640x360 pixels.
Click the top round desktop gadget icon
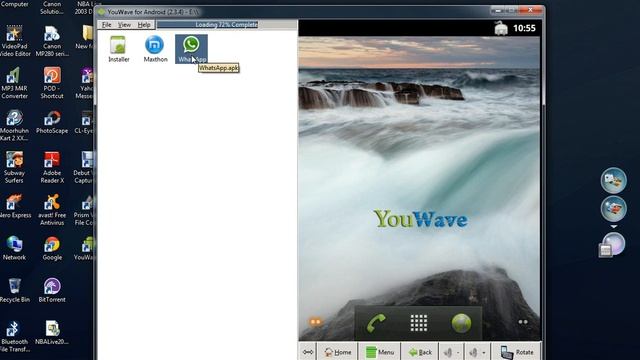pyautogui.click(x=613, y=180)
